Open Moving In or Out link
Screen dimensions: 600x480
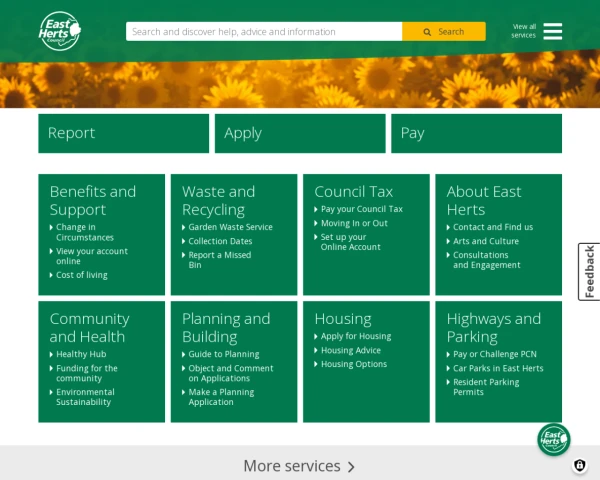pos(354,223)
